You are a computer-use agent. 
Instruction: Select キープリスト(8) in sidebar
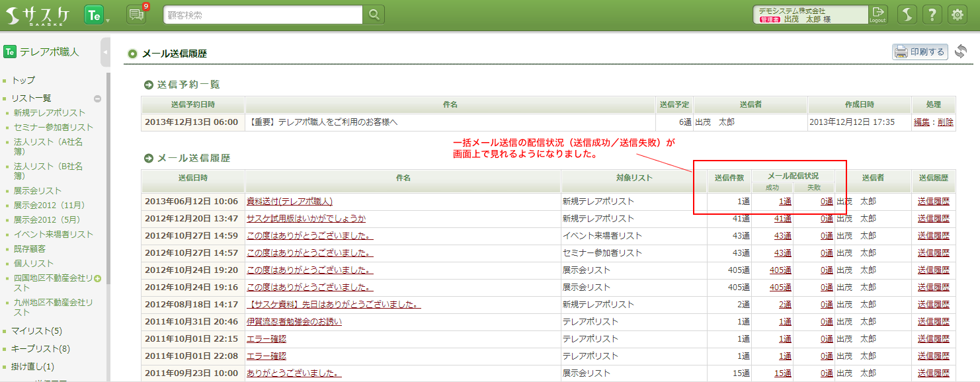(40, 348)
